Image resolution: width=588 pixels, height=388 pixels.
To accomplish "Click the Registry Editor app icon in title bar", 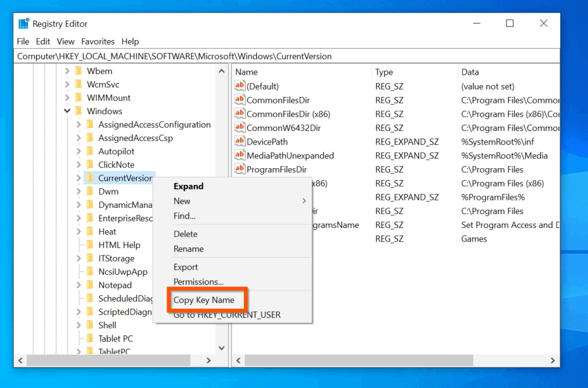I will coord(24,24).
